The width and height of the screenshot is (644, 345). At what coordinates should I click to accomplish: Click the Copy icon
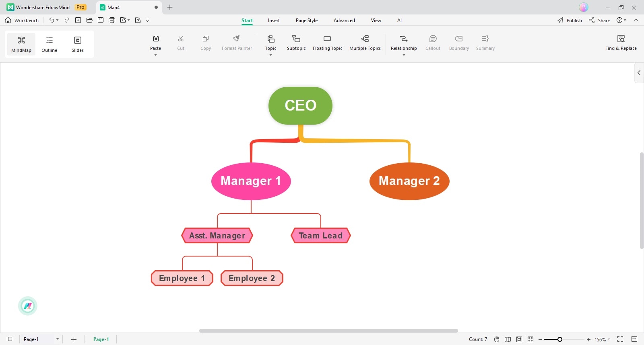(x=206, y=39)
